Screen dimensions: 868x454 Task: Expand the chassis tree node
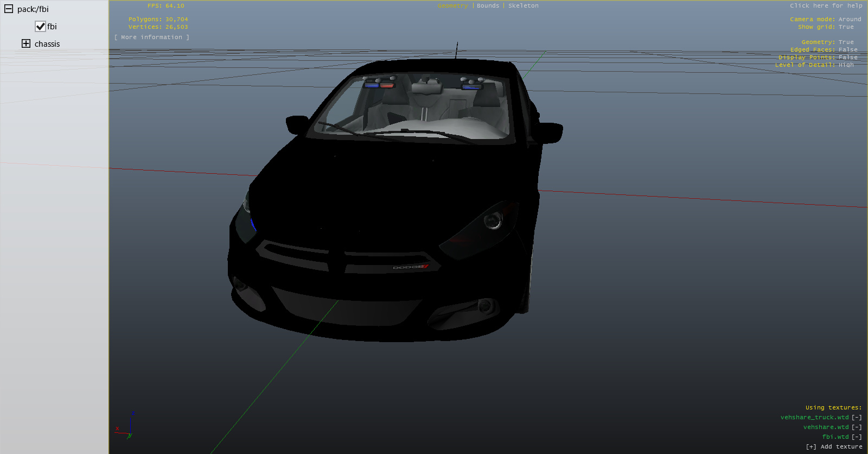coord(26,43)
